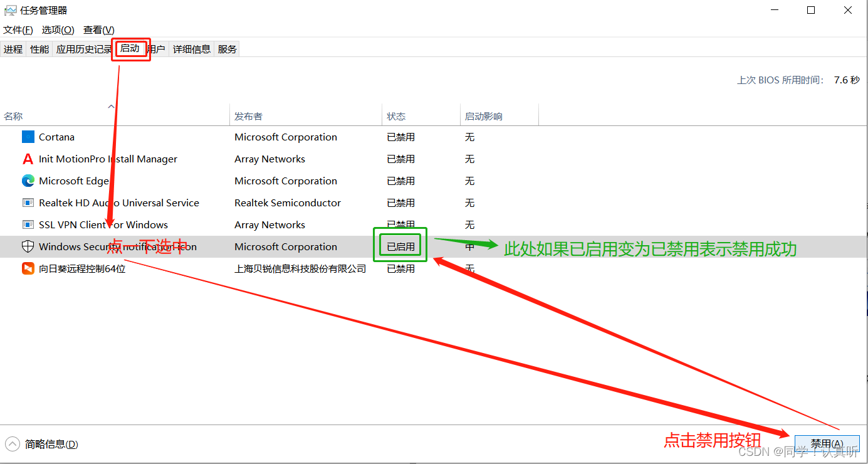Click the 7.6 秒 BIOS time value
The width and height of the screenshot is (868, 464).
(x=847, y=80)
